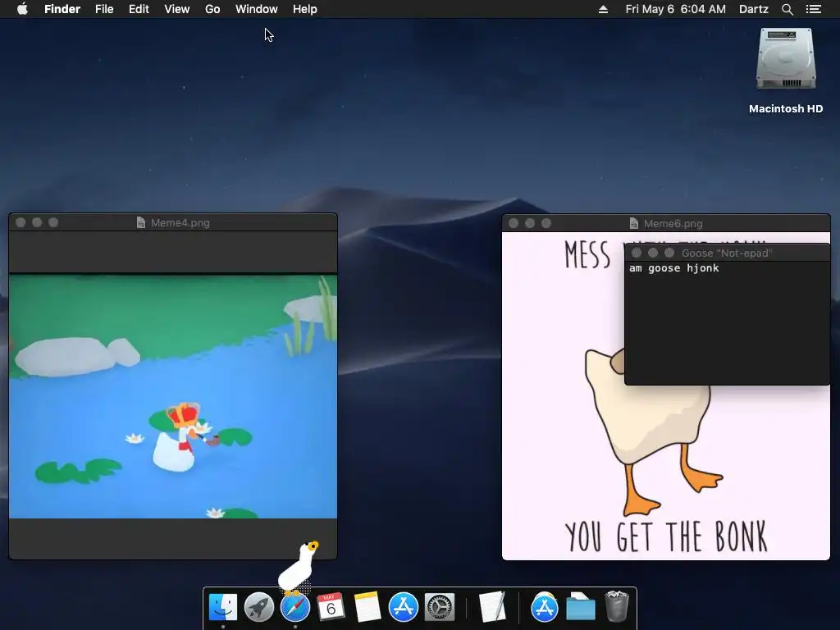Open Notification Center list icon
Screen dimensions: 840x630
tap(814, 9)
